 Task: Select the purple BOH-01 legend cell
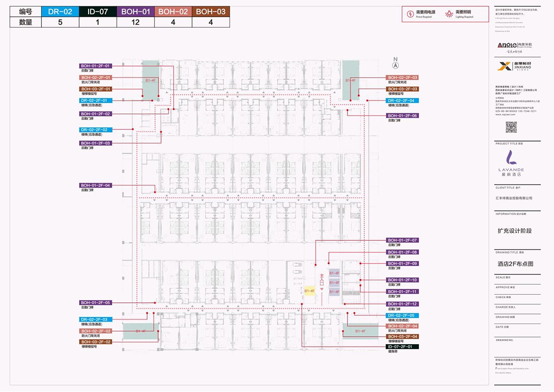(134, 11)
